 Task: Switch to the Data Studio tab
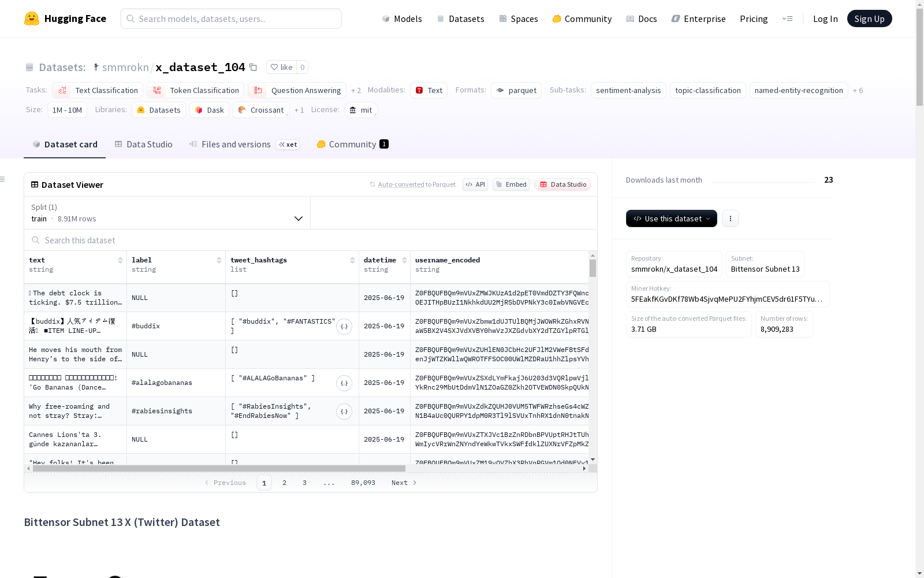pos(143,144)
